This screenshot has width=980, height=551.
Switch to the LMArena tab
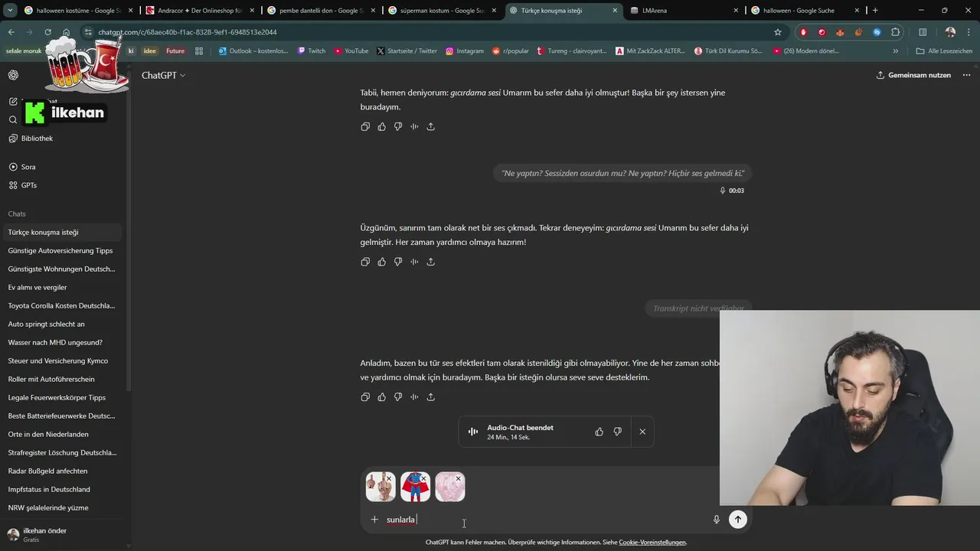tap(685, 11)
